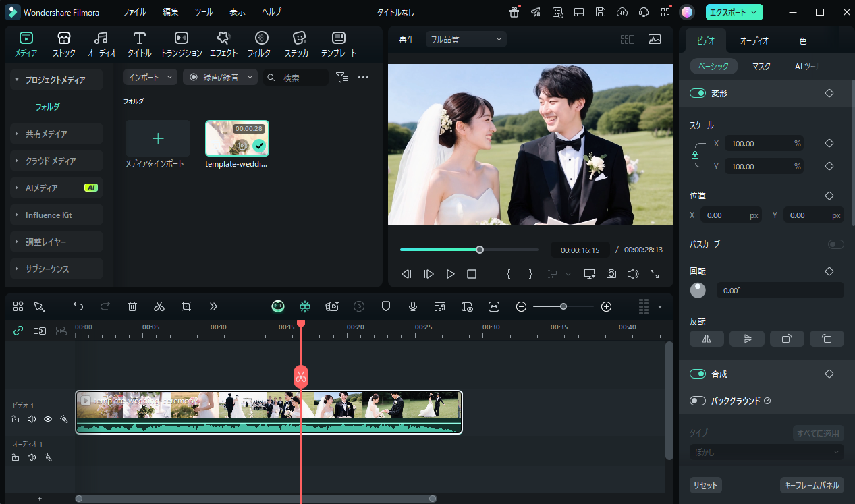Toggle the 変形 switch off
Screen dimensions: 855x504
pyautogui.click(x=698, y=93)
